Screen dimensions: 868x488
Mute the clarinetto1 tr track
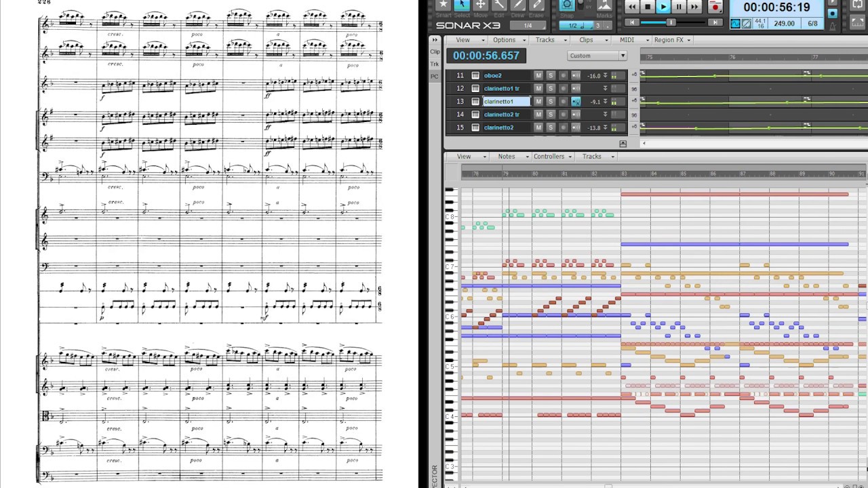(x=538, y=88)
